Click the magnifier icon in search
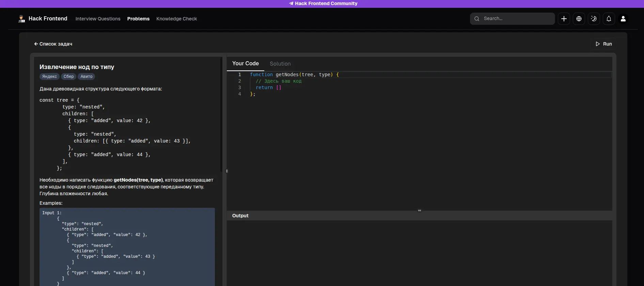 coord(477,19)
